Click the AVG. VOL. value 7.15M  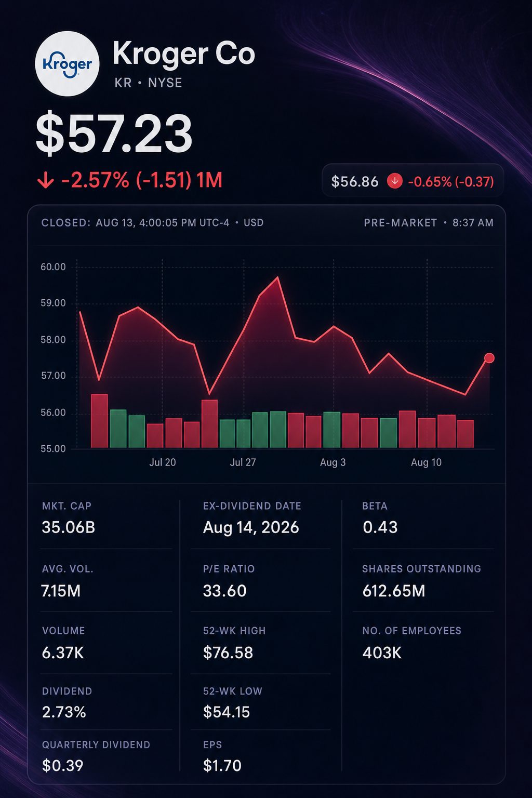[x=61, y=591]
